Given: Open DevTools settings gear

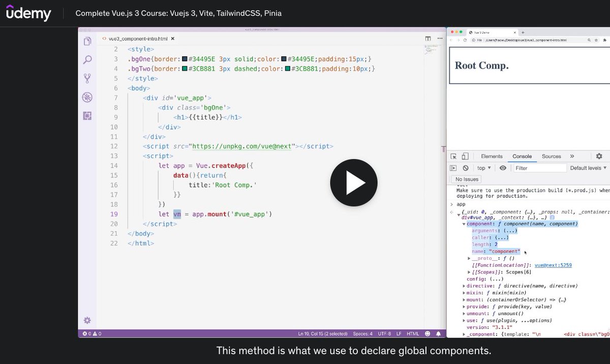Looking at the screenshot, I should pyautogui.click(x=599, y=157).
